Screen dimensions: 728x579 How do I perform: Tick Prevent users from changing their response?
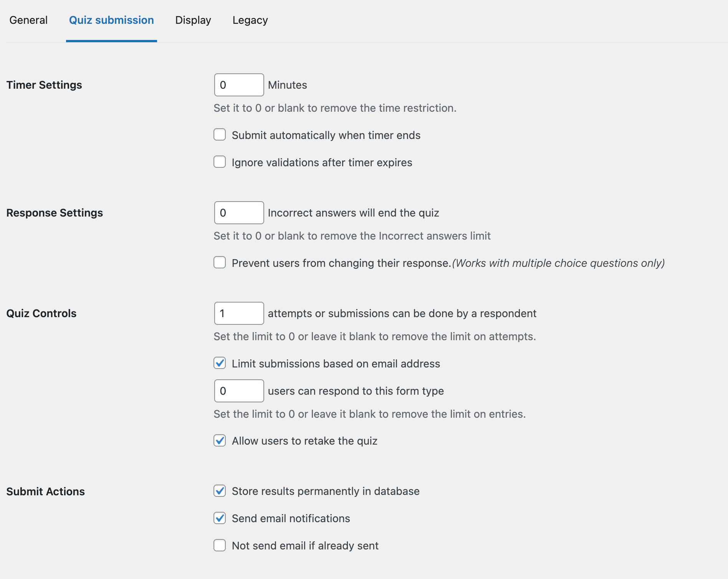[220, 263]
